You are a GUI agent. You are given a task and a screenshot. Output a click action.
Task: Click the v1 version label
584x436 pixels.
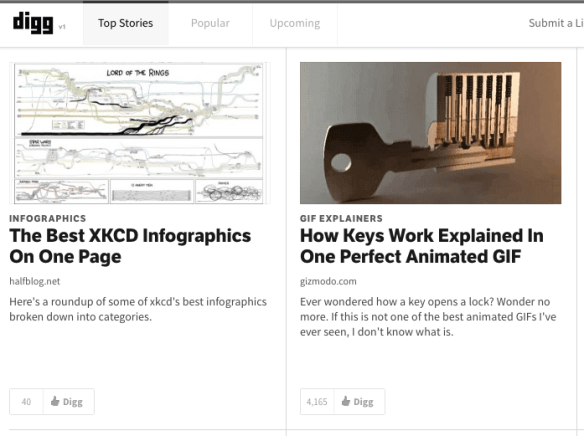tap(62, 27)
